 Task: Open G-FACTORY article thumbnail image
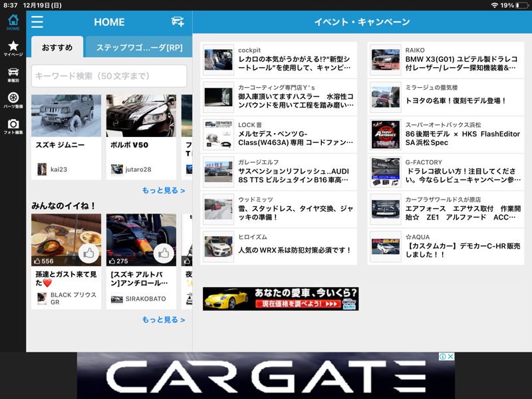(386, 172)
